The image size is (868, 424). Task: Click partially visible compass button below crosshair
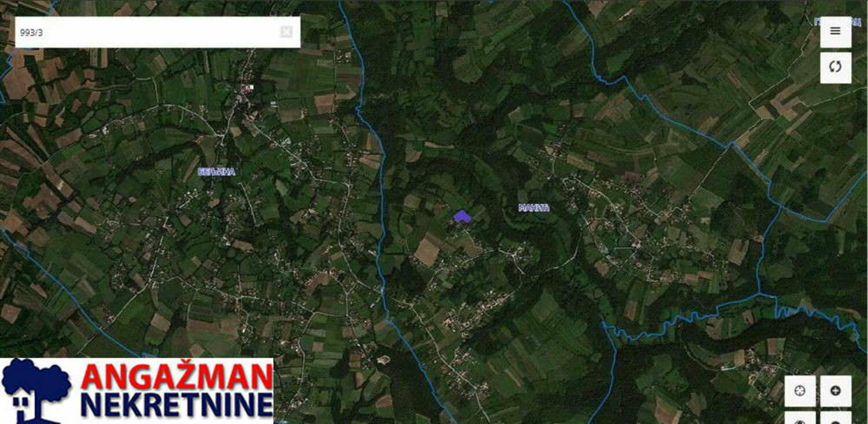coord(800,418)
